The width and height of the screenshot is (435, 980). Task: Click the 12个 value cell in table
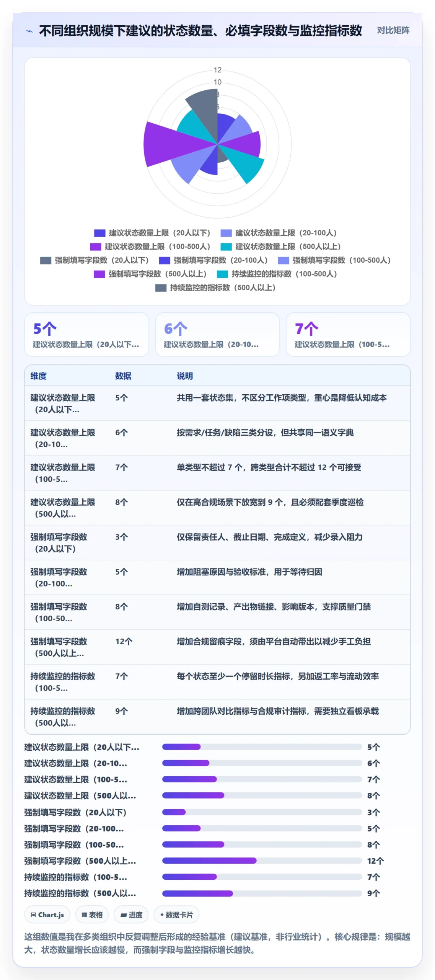(x=124, y=642)
